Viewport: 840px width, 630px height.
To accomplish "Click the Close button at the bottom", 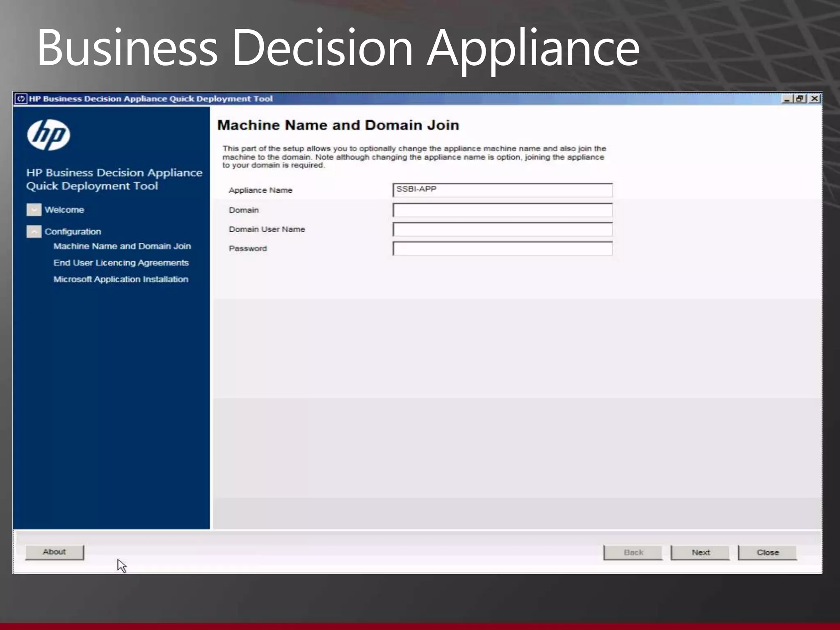I will (x=767, y=552).
